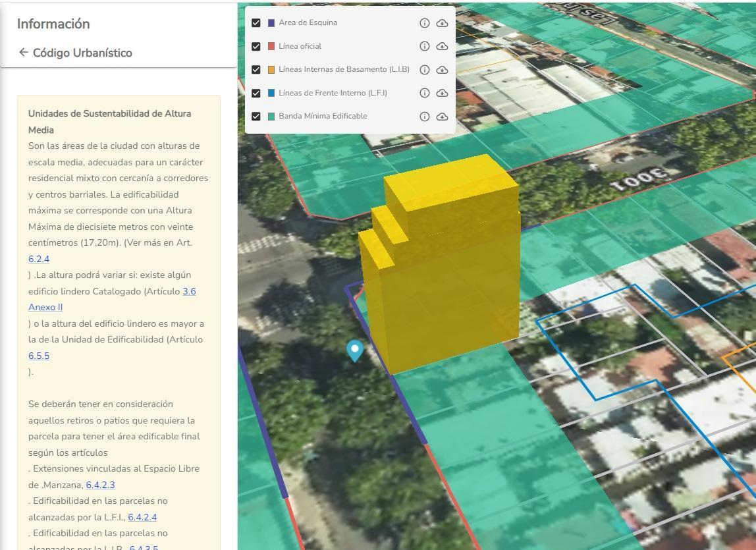Show info for Líneas de Frente Interno
Screen dimensions: 756x550
pos(424,93)
